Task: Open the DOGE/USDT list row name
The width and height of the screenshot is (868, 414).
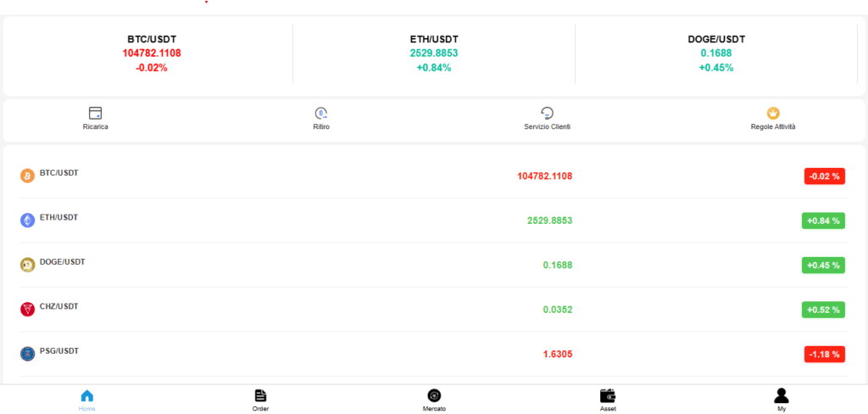Action: pos(63,261)
